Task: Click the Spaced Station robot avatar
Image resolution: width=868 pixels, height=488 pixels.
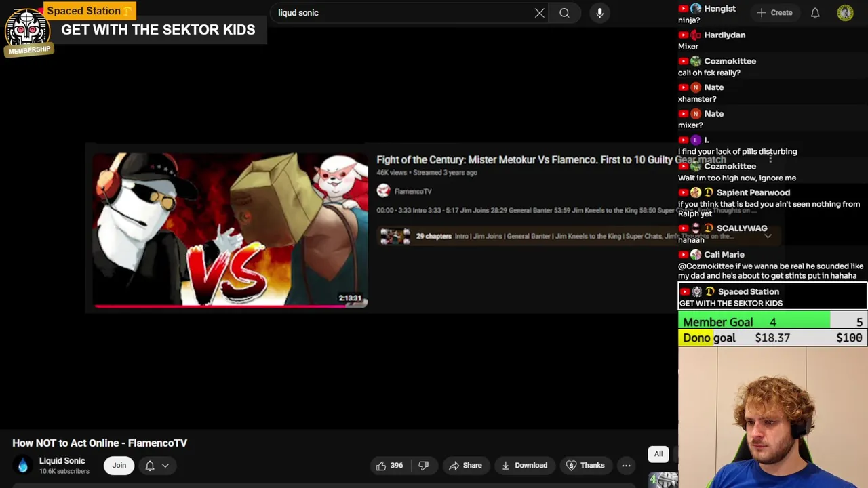Action: click(27, 28)
